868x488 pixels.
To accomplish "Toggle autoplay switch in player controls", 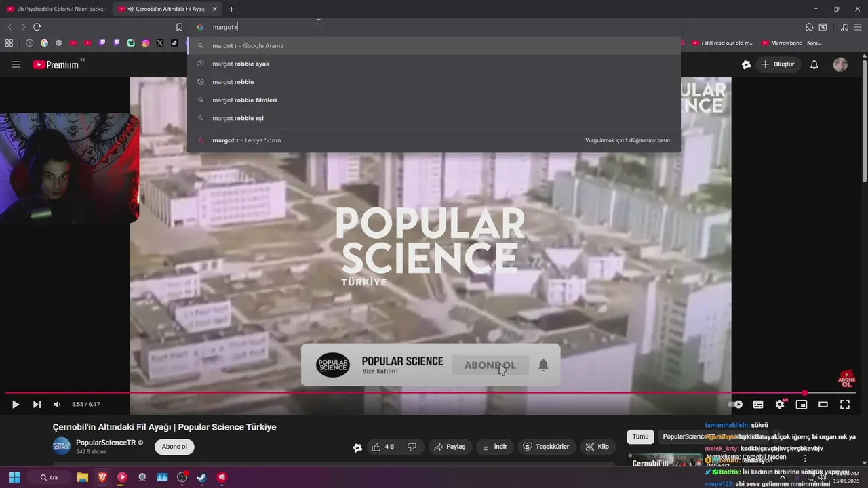I will [x=736, y=404].
